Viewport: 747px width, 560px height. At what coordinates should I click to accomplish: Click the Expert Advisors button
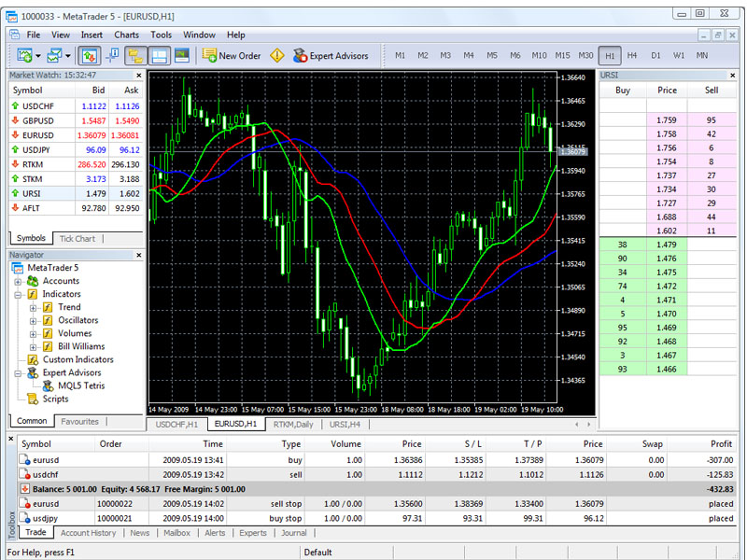pos(331,56)
